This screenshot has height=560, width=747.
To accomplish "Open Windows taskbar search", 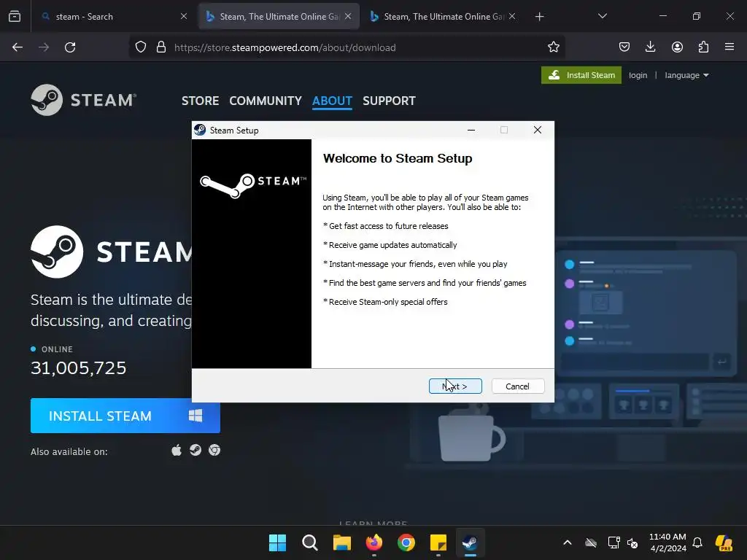I will 309,542.
